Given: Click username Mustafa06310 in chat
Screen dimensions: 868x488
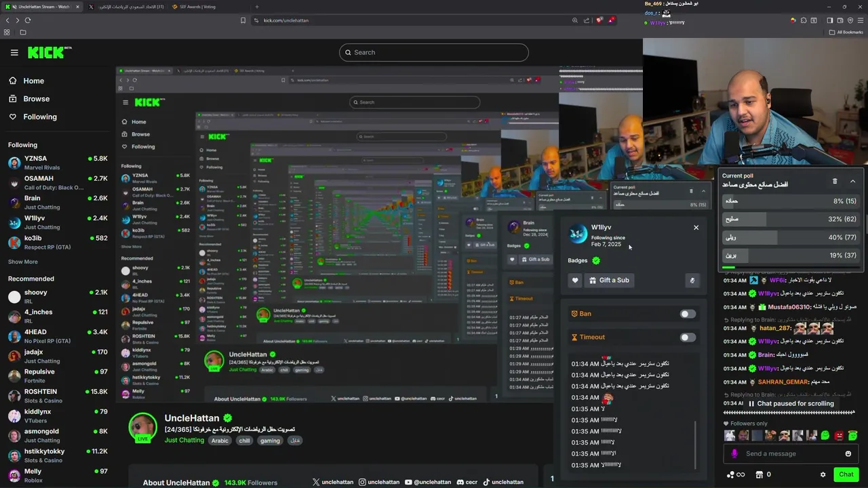Looking at the screenshot, I should [789, 307].
